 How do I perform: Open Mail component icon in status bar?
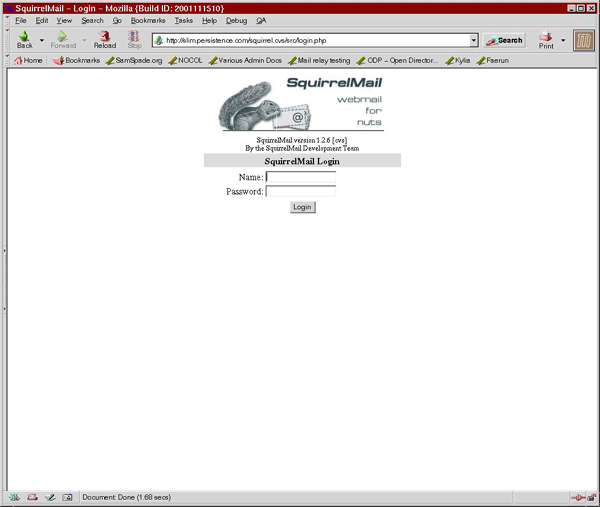[32, 497]
